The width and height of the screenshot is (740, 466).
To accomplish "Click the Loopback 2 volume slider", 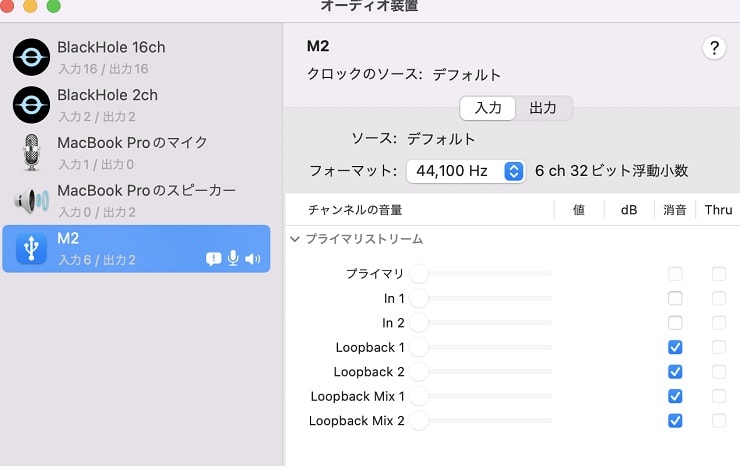I will [x=480, y=372].
